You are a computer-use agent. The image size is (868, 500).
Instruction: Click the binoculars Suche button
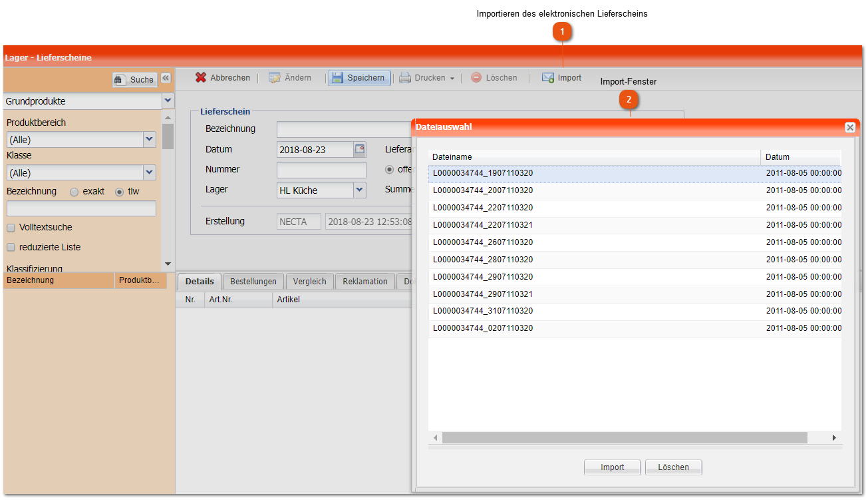(x=134, y=80)
